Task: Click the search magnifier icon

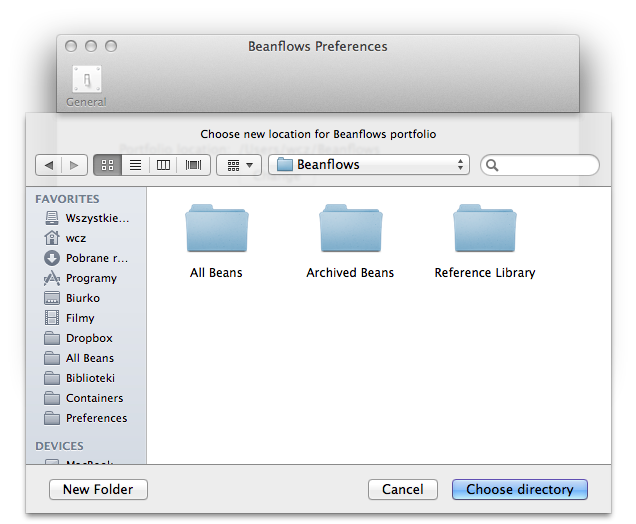Action: click(x=492, y=165)
